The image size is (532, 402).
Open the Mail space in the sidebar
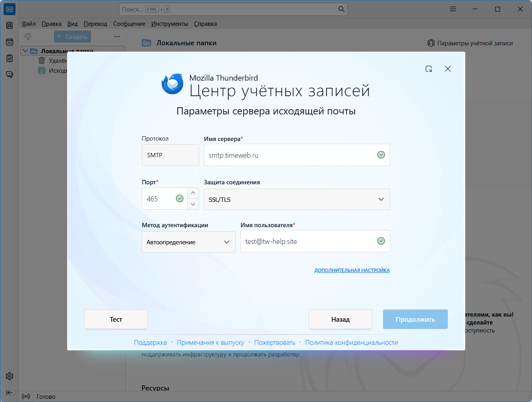pyautogui.click(x=10, y=10)
